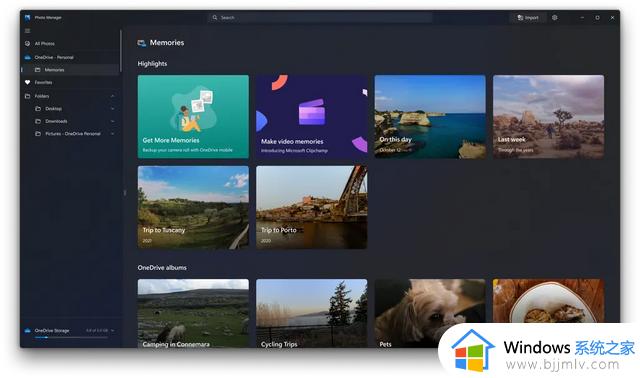Click the Pictures - OneDrive Personal folder icon
This screenshot has width=640, height=378.
tap(38, 133)
